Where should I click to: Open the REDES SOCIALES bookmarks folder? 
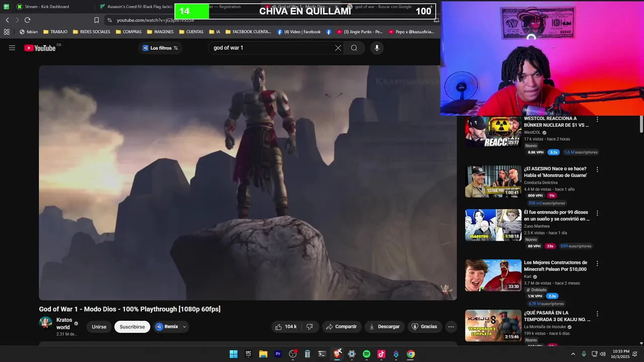[92, 32]
